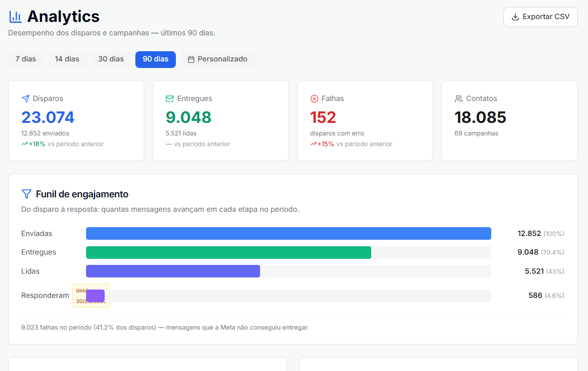Open the Personalizado date range option

coord(217,60)
